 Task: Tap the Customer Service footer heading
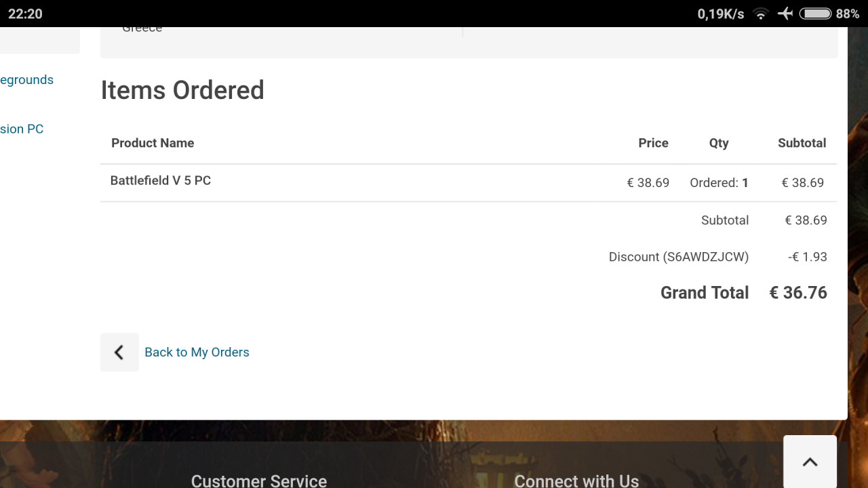tap(259, 481)
